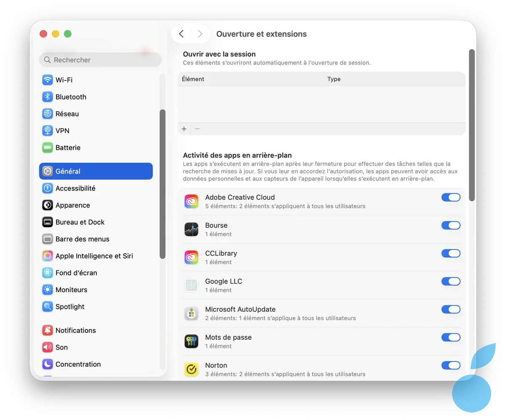The height and width of the screenshot is (420, 506).
Task: Toggle off Microsoft AutoUpdate background activity
Action: (451, 309)
